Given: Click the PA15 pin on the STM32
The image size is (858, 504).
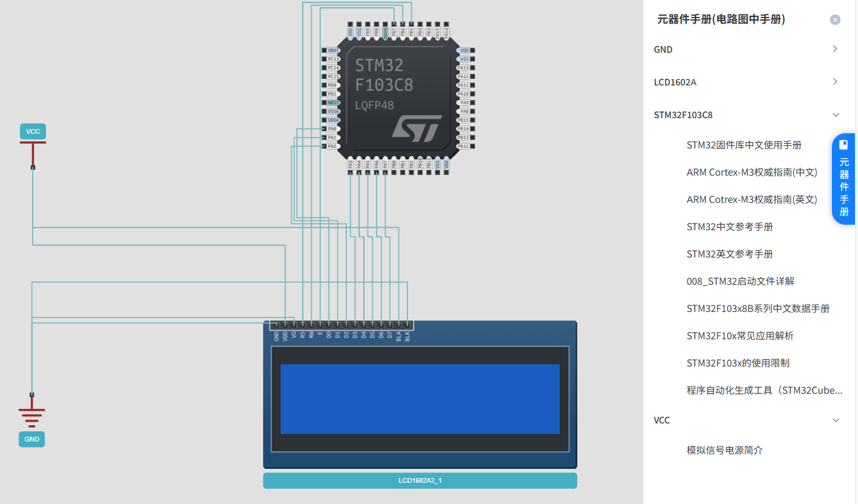Looking at the screenshot, I should point(438,31).
